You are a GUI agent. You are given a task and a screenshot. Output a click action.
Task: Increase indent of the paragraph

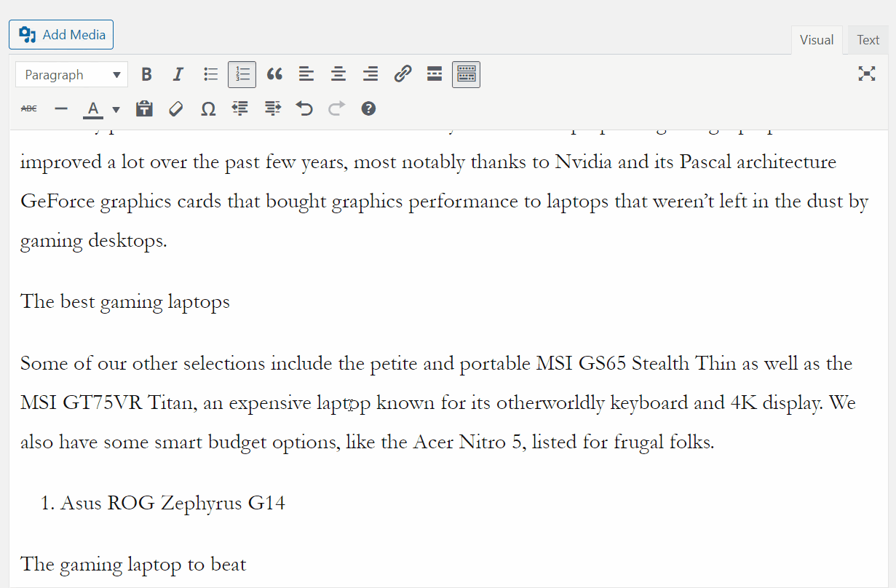coord(272,108)
